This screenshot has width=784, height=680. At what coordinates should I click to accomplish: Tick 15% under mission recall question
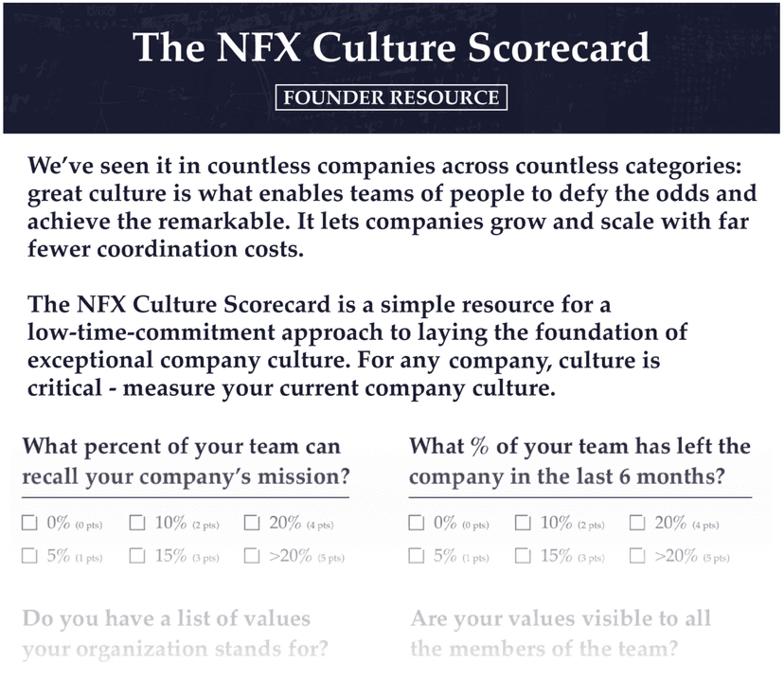[137, 556]
